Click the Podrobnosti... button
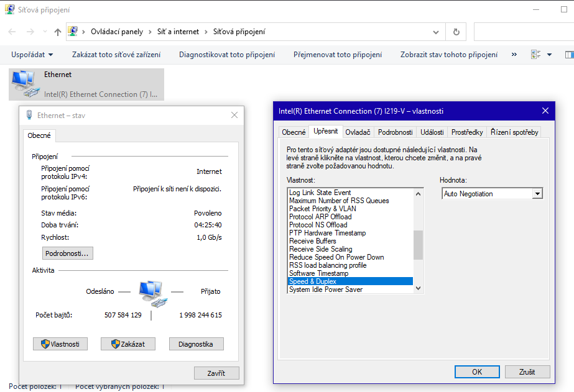 coord(68,253)
